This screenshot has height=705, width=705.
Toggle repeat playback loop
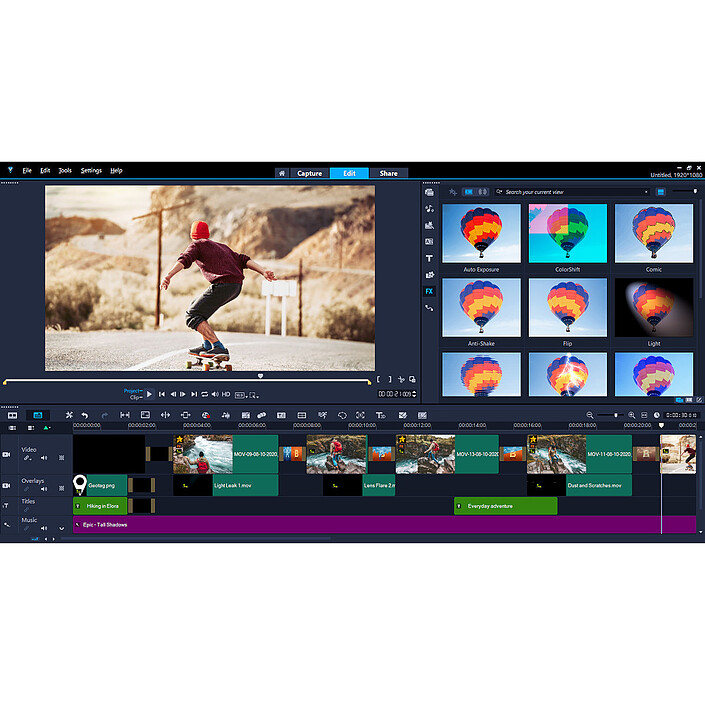pyautogui.click(x=205, y=394)
